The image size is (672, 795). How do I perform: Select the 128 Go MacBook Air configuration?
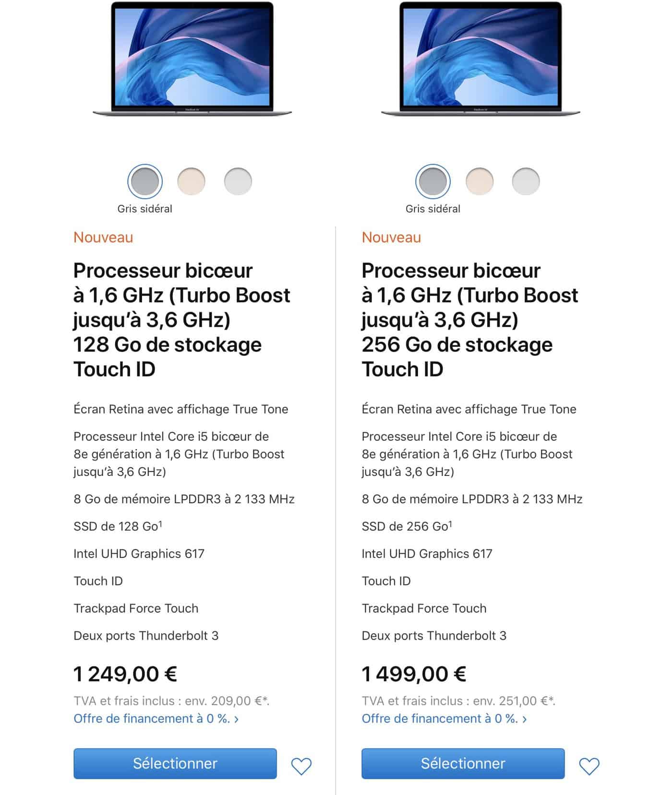(175, 763)
